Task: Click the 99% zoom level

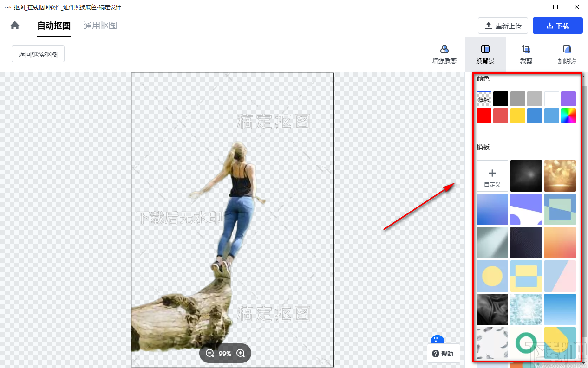Action: [225, 354]
